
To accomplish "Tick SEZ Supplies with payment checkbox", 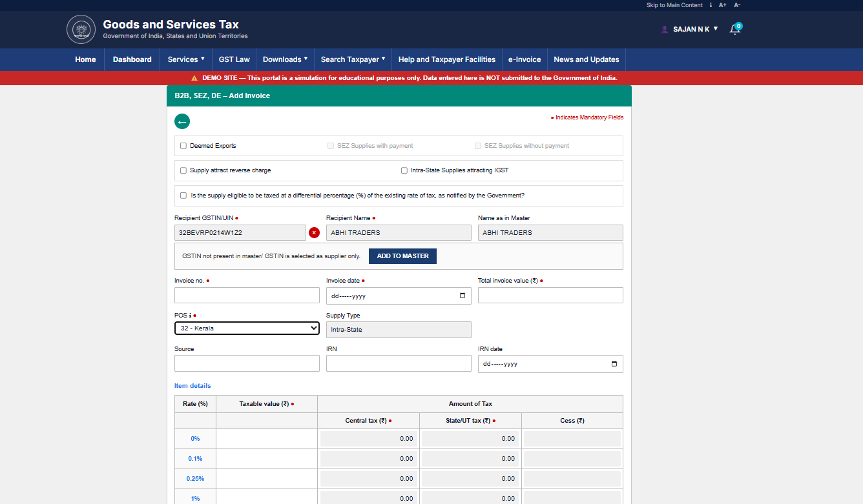I will point(331,146).
